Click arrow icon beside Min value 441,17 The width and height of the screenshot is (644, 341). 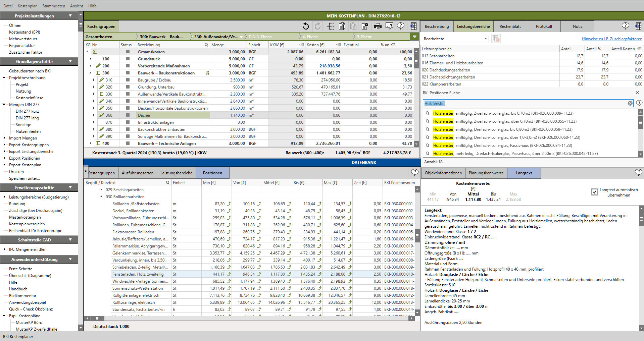229,274
